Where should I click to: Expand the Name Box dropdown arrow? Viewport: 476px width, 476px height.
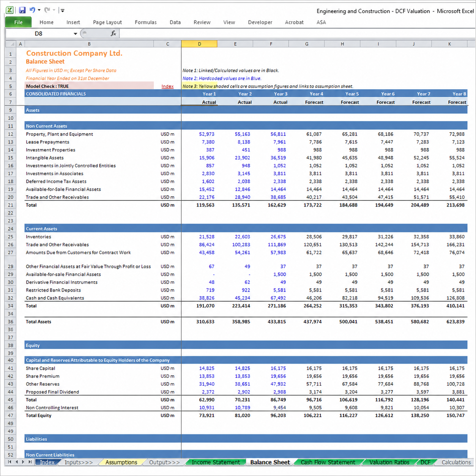click(x=76, y=34)
